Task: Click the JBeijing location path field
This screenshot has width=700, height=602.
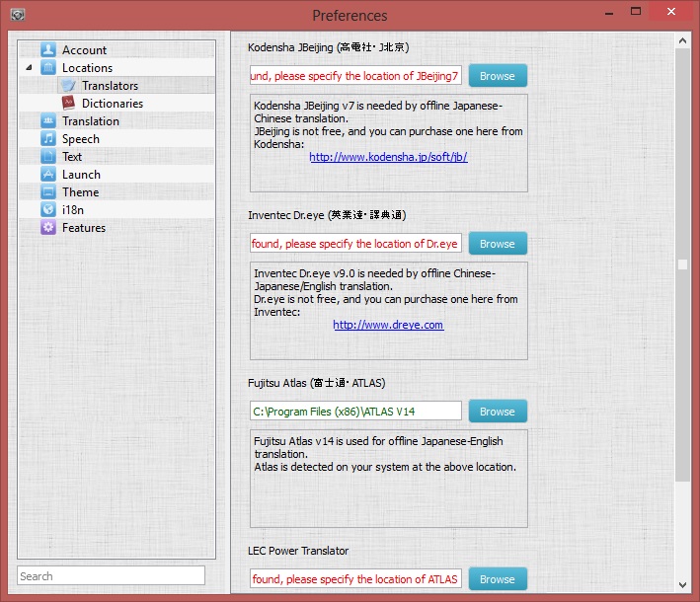Action: tap(355, 76)
